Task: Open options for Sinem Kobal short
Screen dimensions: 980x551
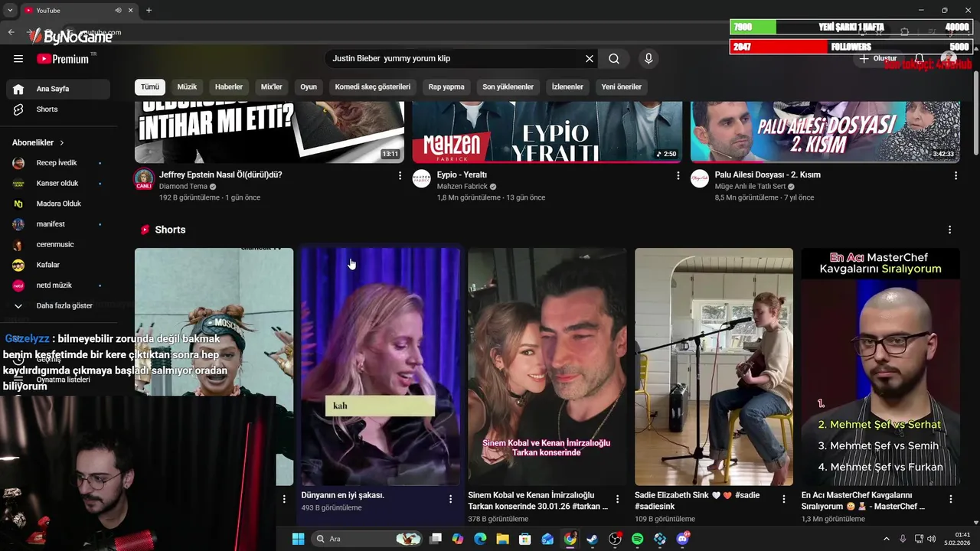Action: [617, 499]
